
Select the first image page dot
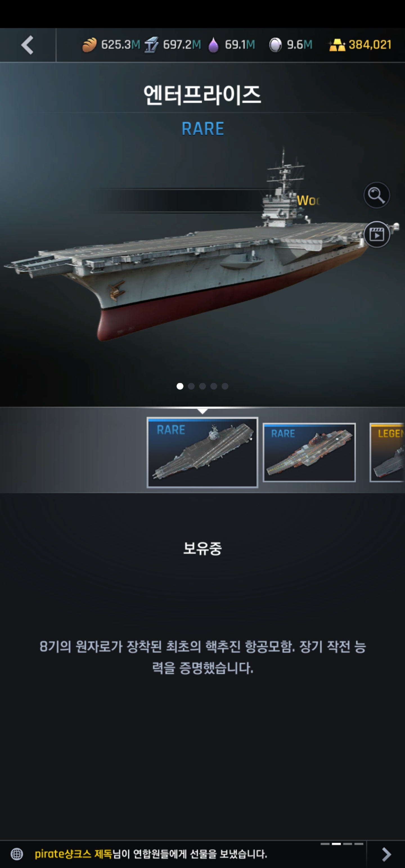[180, 386]
